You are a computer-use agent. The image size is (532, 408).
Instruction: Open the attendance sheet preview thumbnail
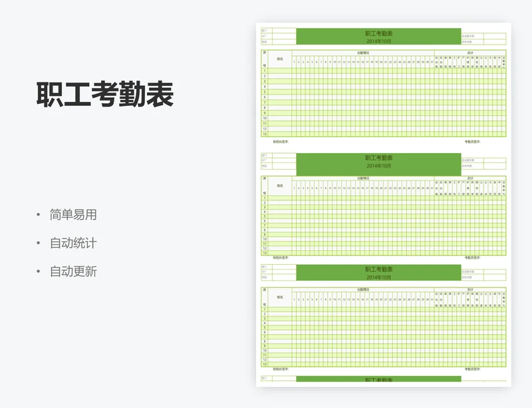(384, 204)
